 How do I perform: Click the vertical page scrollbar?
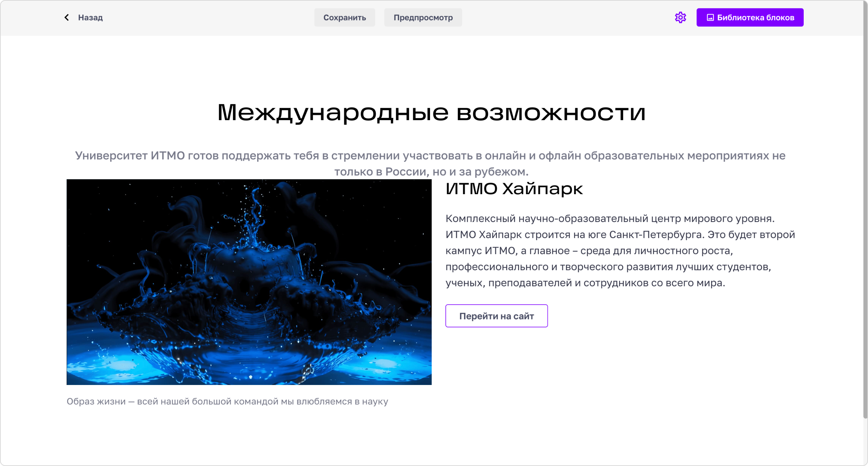click(x=865, y=209)
